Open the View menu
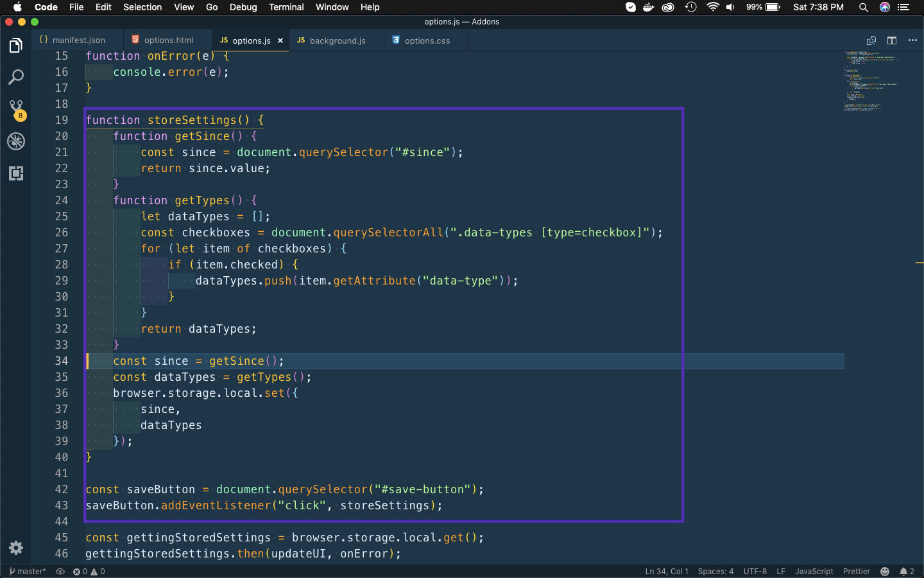Screen dimensions: 924x578 coord(184,7)
